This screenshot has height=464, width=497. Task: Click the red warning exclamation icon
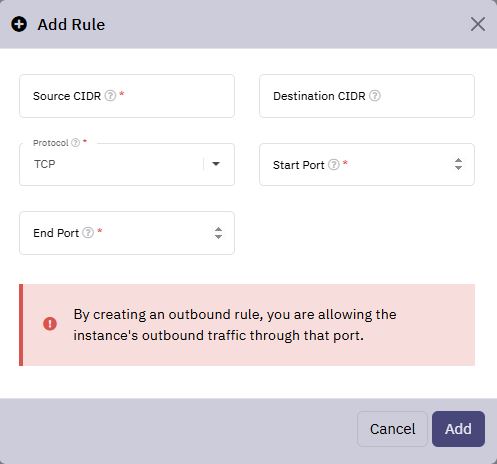[x=50, y=323]
